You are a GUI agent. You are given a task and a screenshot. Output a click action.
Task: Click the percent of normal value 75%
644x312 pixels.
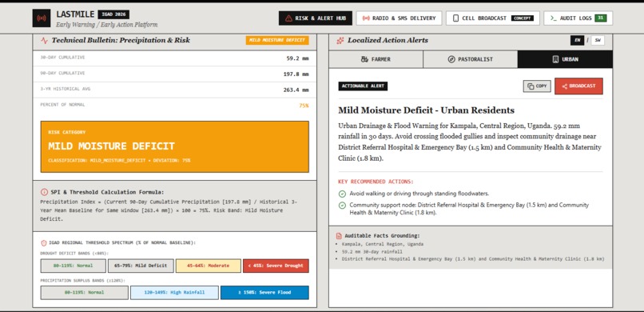click(x=304, y=106)
